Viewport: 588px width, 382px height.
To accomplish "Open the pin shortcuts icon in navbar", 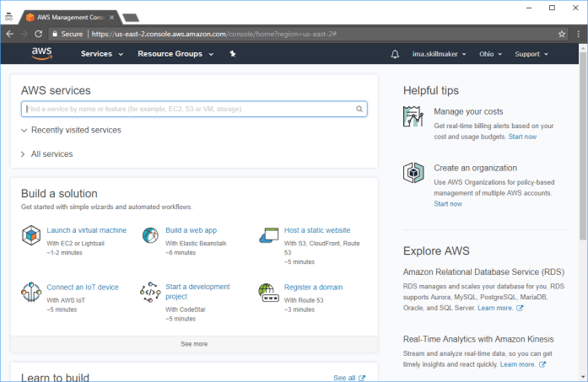I will click(233, 54).
